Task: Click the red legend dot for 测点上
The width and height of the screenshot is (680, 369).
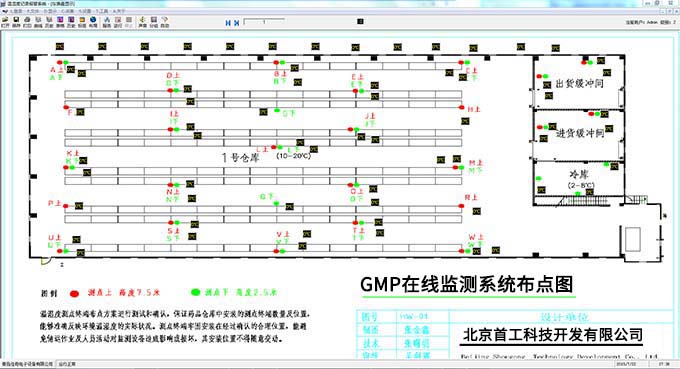Action: click(75, 294)
